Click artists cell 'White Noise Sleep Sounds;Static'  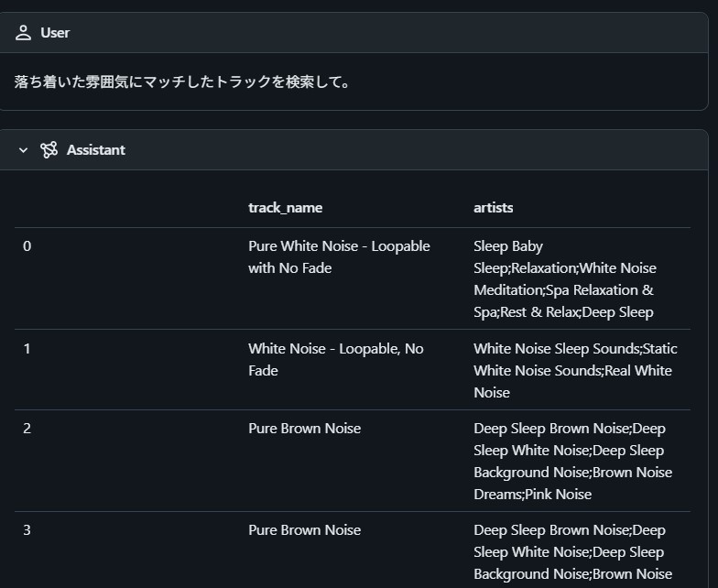click(x=575, y=370)
